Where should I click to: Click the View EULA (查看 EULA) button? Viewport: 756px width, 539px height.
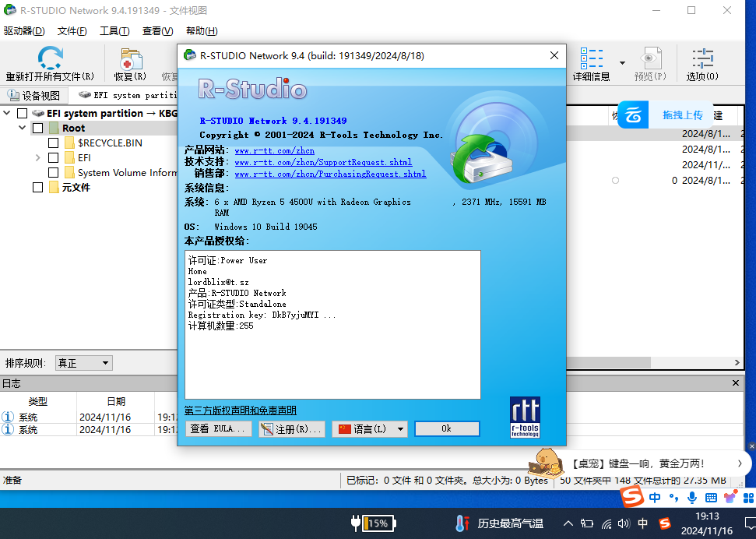click(x=219, y=429)
